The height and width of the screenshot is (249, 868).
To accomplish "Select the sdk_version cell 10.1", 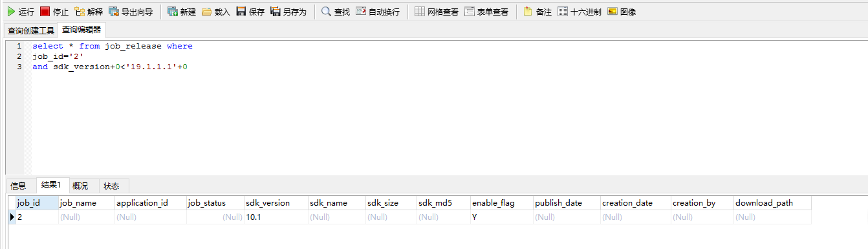I will click(276, 217).
